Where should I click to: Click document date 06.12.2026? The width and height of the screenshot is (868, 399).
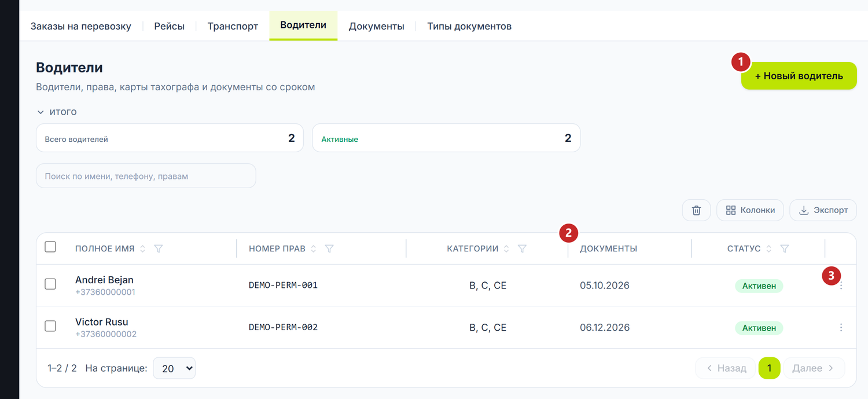(605, 328)
